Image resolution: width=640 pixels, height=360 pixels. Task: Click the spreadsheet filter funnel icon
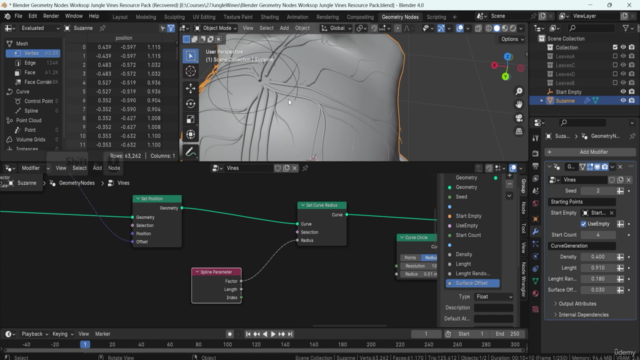171,28
